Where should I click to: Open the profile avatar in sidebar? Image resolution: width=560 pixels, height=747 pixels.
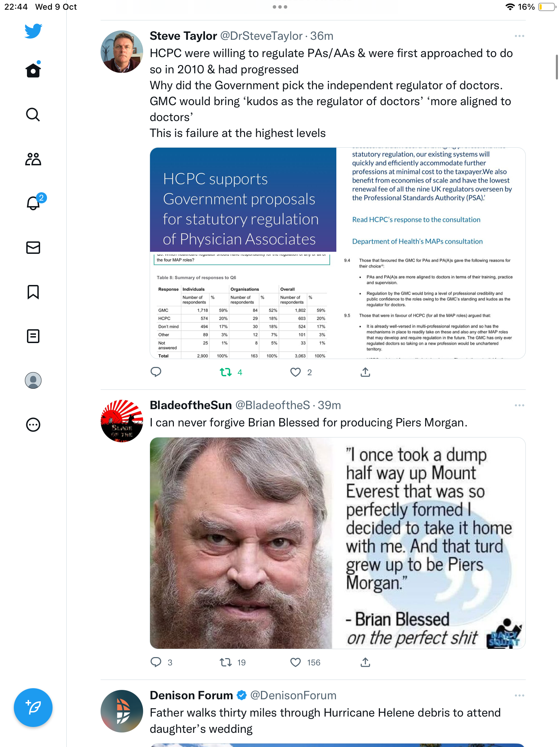point(33,380)
